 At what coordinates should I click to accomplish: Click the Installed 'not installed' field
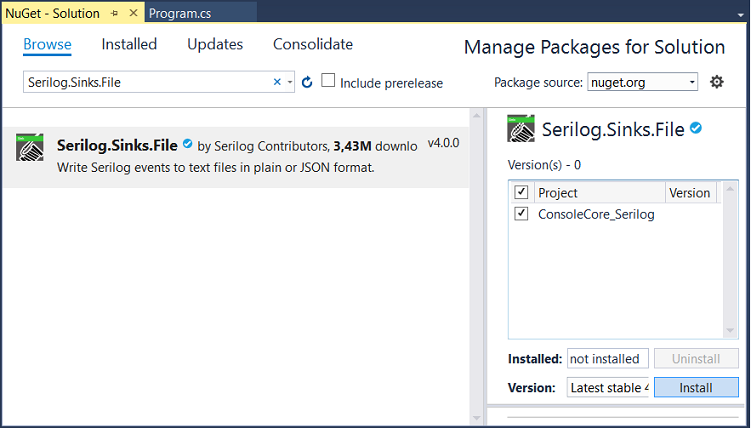(608, 359)
